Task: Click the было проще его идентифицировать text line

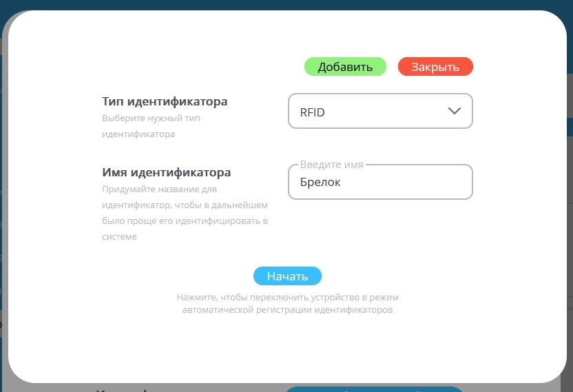Action: tap(185, 221)
